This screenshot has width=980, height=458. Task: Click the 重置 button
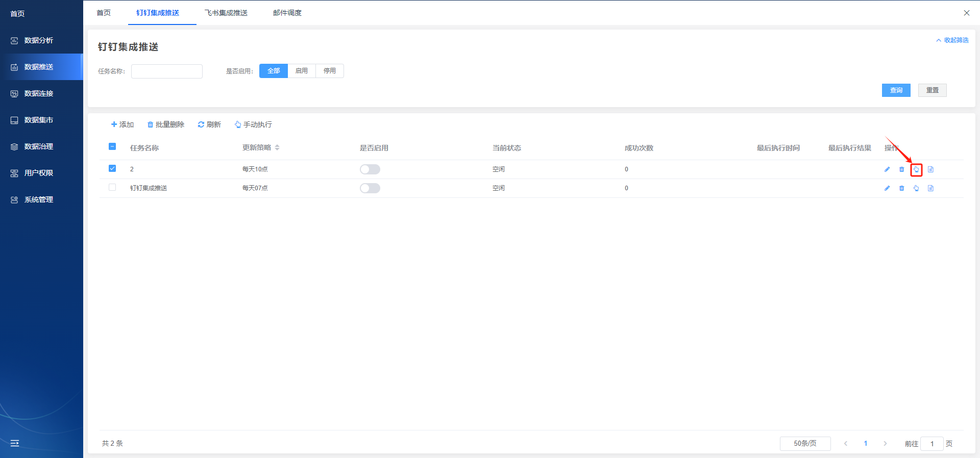933,90
